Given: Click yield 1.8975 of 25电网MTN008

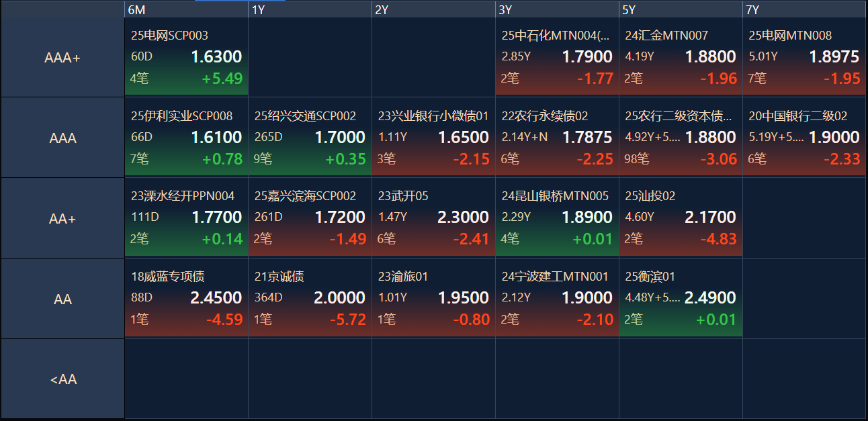Looking at the screenshot, I should (x=834, y=57).
